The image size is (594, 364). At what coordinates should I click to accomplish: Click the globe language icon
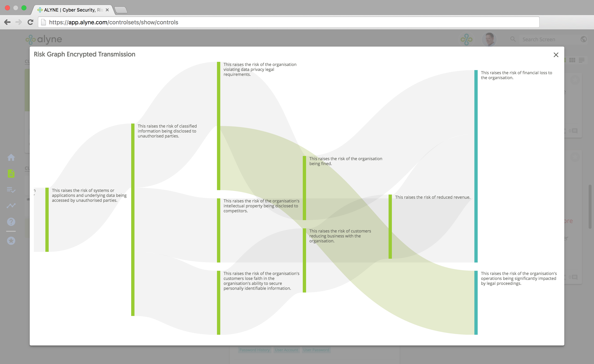pyautogui.click(x=583, y=39)
